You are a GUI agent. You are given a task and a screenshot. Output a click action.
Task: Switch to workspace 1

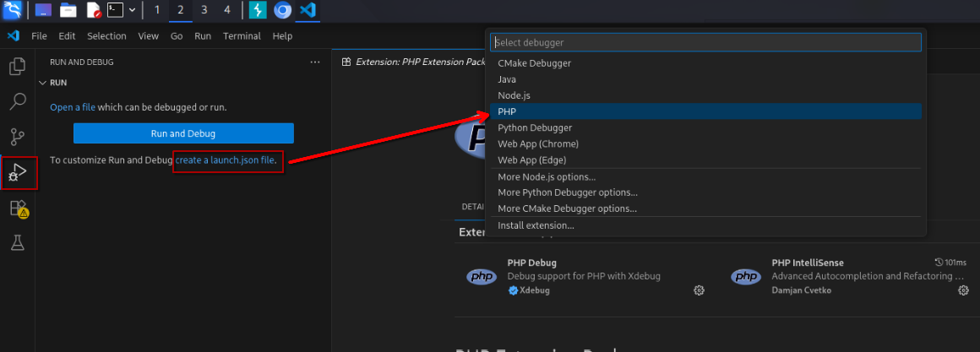pos(156,10)
